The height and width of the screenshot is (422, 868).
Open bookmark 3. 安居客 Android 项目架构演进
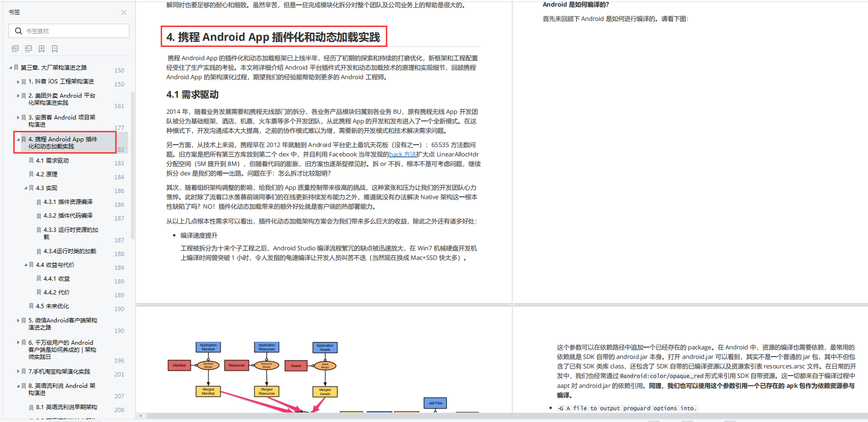pyautogui.click(x=62, y=121)
